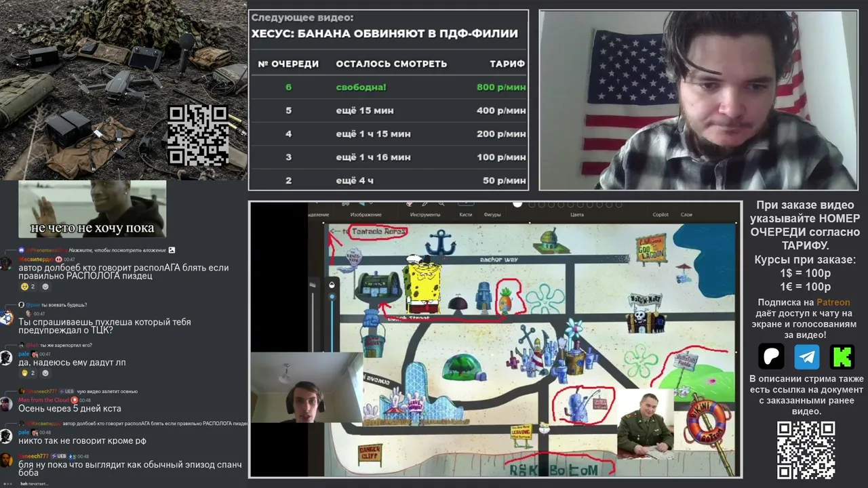The image size is (868, 488).
Task: Click the '1€ = 100р' exchange rate text
Action: (x=806, y=287)
